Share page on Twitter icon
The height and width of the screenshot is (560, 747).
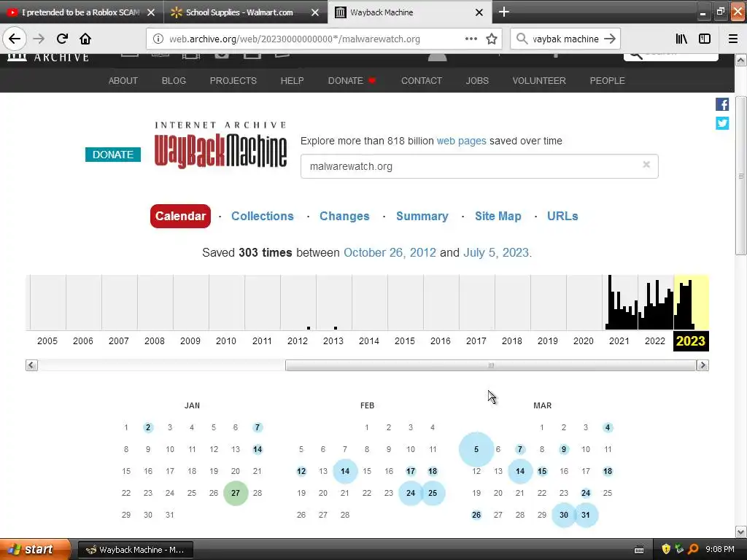[x=722, y=123]
